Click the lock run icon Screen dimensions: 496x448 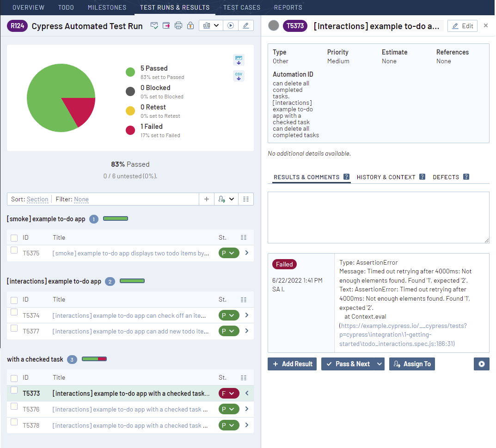(190, 25)
